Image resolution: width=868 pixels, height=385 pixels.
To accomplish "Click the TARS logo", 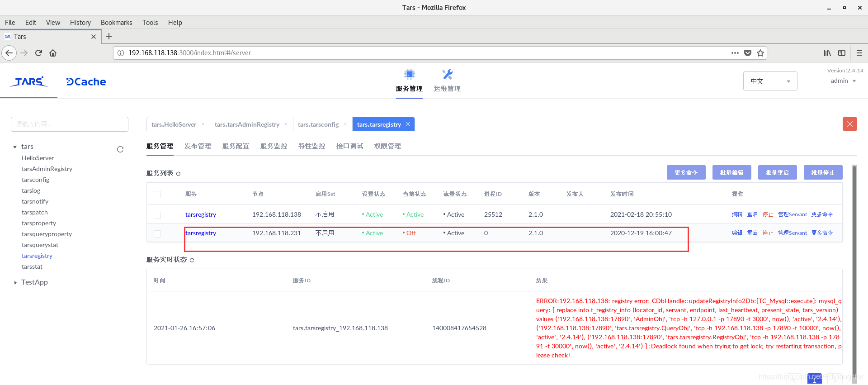I will pos(28,81).
